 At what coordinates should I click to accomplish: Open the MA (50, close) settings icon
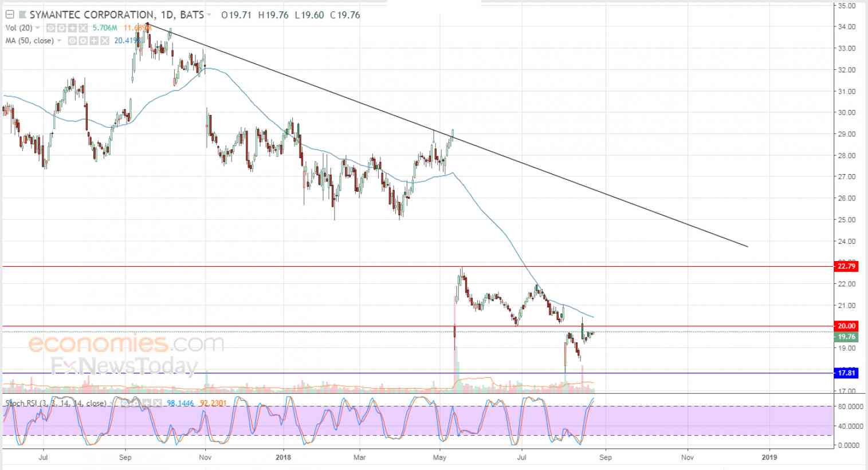click(x=83, y=41)
